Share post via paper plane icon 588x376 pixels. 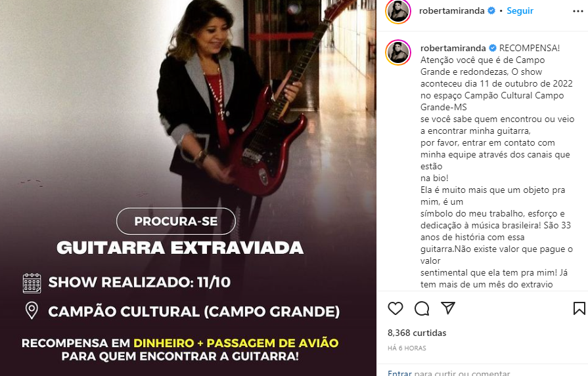pos(448,308)
